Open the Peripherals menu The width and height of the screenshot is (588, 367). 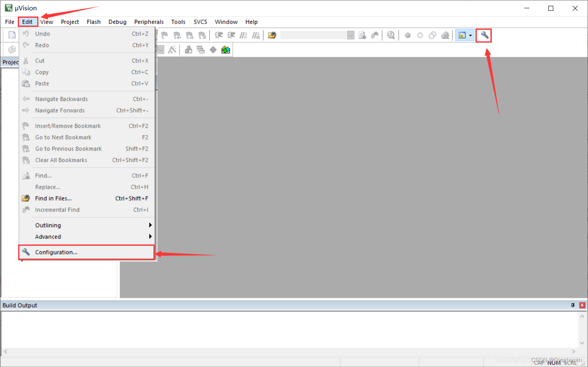(149, 22)
